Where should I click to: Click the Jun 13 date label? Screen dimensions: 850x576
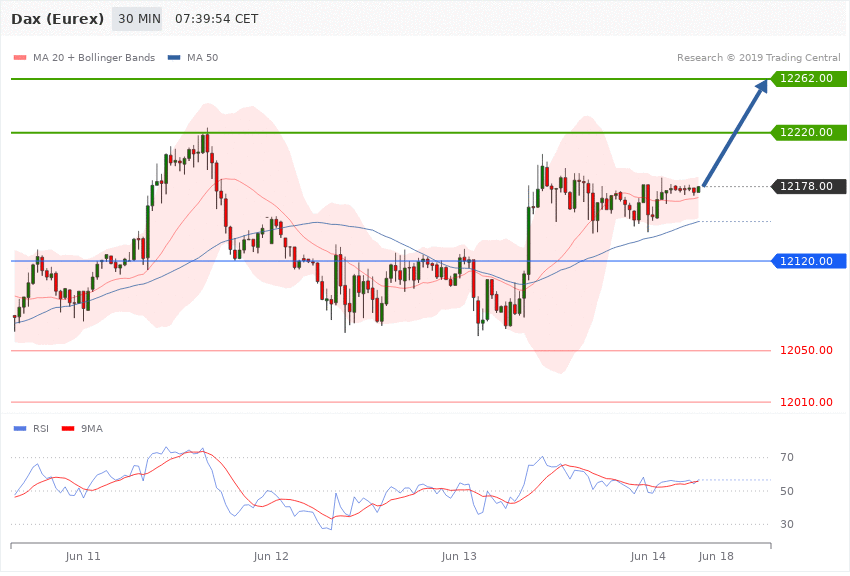pyautogui.click(x=459, y=556)
